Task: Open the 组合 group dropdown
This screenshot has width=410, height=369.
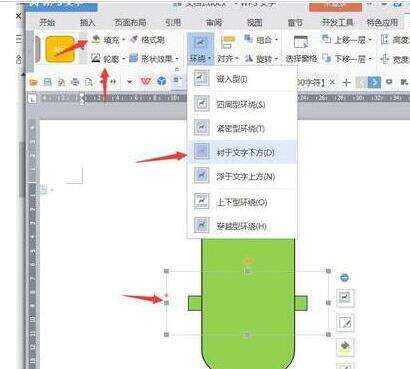Action: click(261, 40)
